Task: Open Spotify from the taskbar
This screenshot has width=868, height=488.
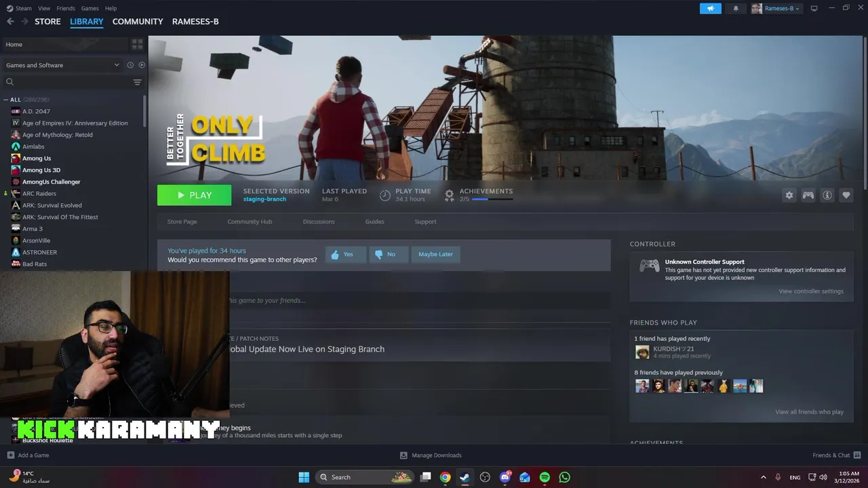Action: (545, 477)
